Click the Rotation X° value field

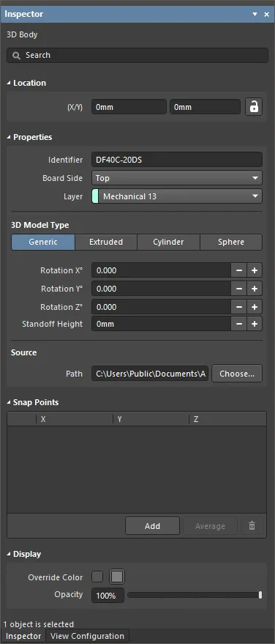162,270
